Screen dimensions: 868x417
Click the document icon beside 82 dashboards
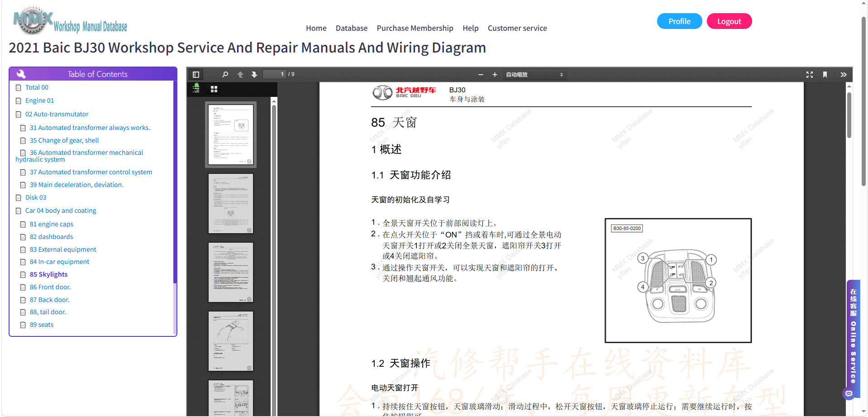click(x=23, y=237)
